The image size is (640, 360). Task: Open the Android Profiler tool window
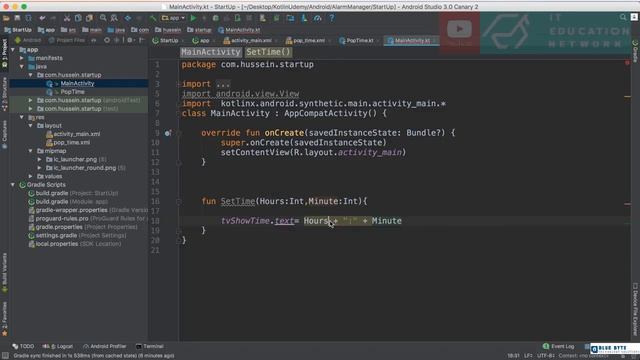pyautogui.click(x=104, y=346)
